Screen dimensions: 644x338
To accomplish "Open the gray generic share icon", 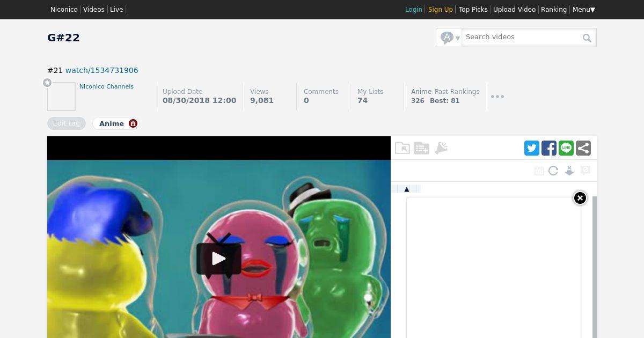I will [x=583, y=148].
